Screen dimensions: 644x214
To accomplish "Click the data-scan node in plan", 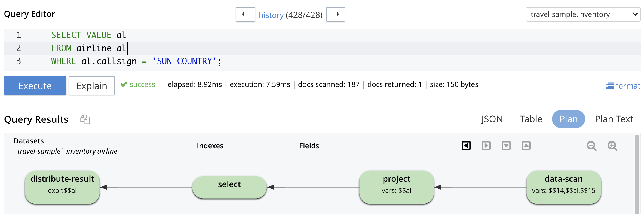I will (x=563, y=187).
